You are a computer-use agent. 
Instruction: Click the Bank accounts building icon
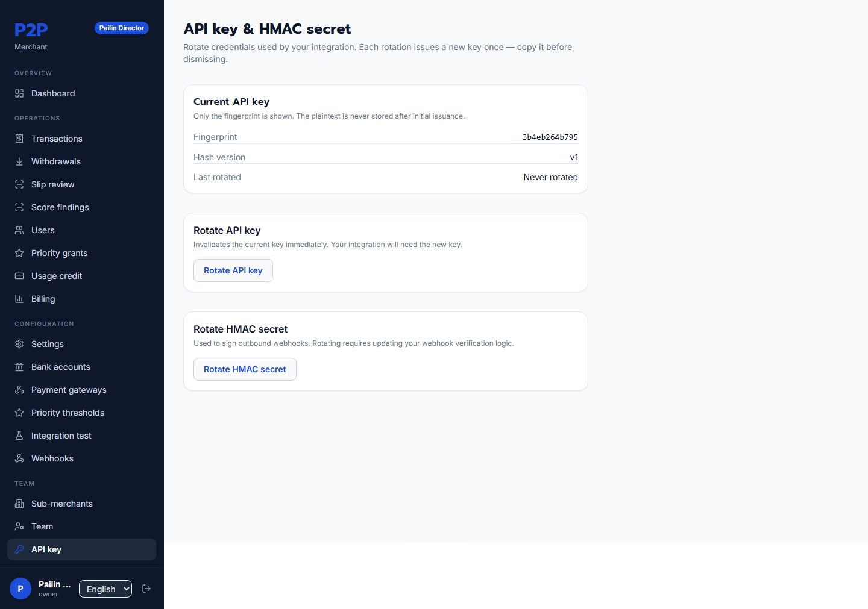point(19,367)
